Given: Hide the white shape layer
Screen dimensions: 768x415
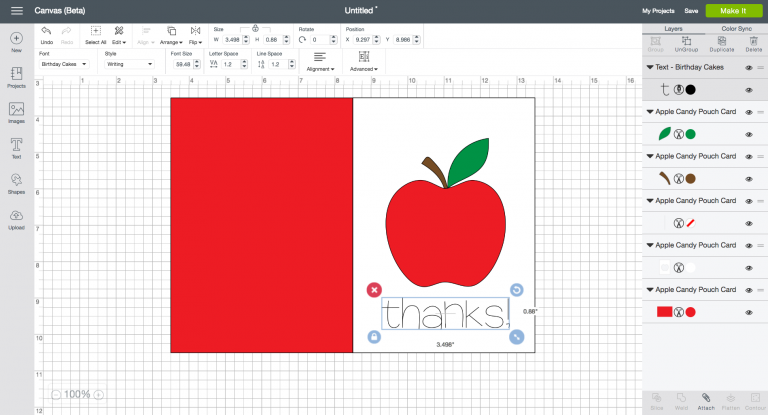Looking at the screenshot, I should tap(748, 268).
